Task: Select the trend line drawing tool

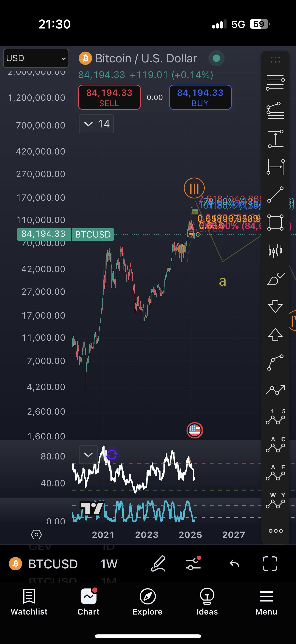Action: [x=275, y=195]
